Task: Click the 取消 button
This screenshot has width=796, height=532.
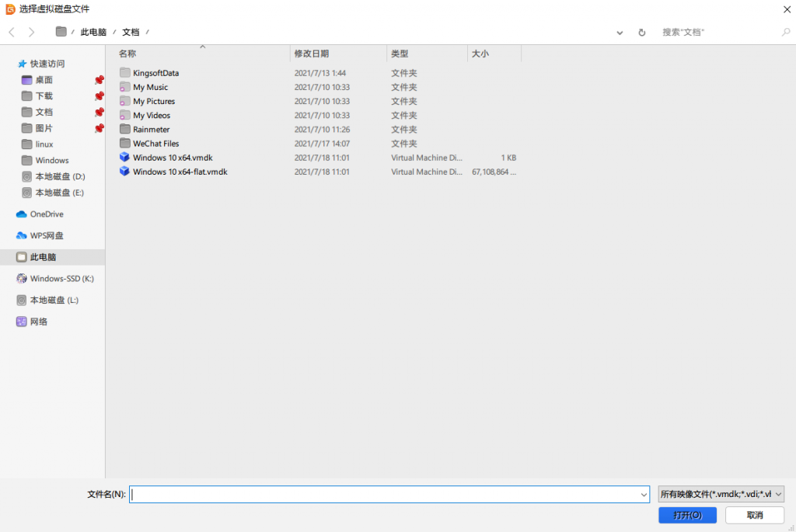Action: click(x=755, y=515)
